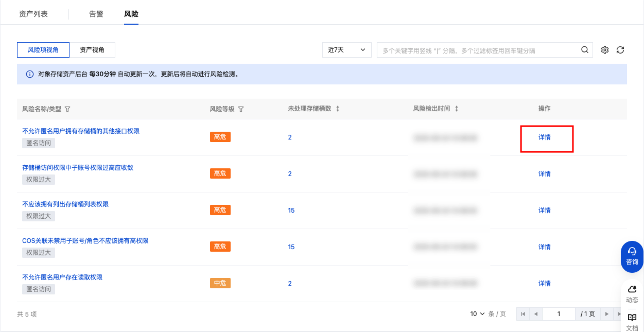
Task: Expand the 近7天 time range dropdown
Action: click(346, 50)
